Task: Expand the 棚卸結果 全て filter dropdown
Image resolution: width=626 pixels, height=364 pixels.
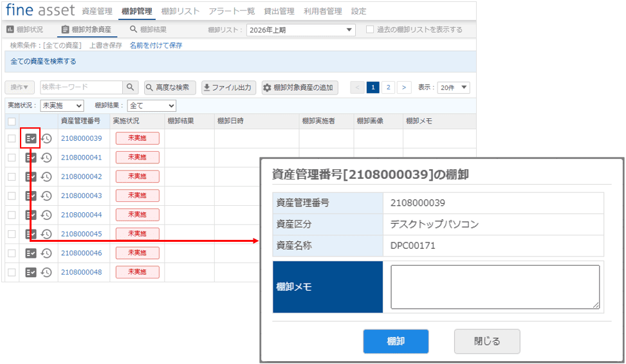Action: [x=151, y=105]
